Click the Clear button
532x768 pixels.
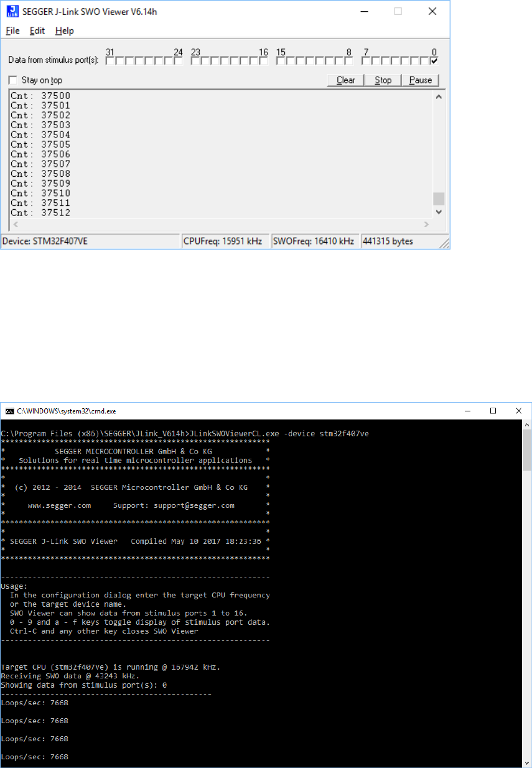pyautogui.click(x=346, y=80)
